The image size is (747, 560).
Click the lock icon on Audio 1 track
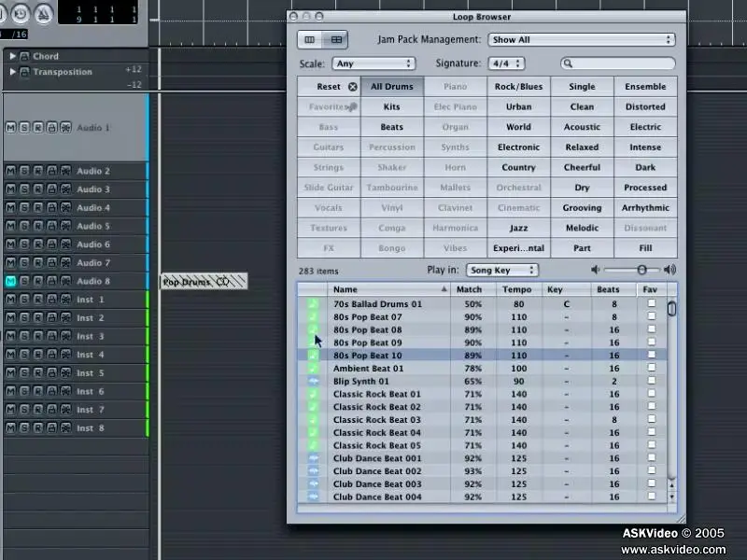coord(52,127)
